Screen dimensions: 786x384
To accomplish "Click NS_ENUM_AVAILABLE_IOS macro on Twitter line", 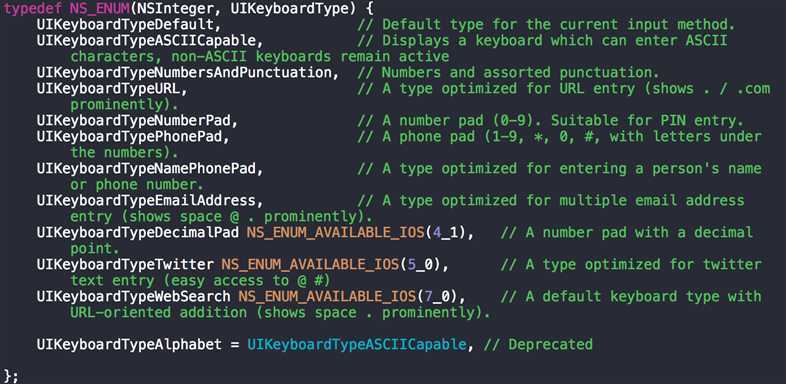I will click(310, 264).
